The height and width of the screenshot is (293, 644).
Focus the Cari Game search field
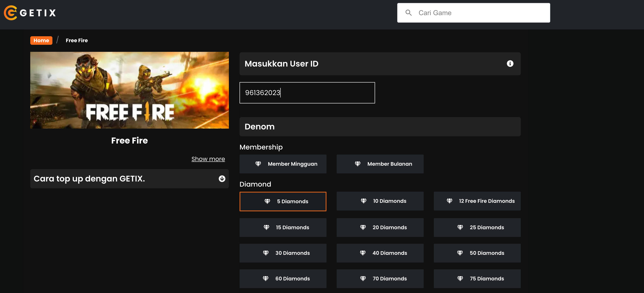(474, 13)
